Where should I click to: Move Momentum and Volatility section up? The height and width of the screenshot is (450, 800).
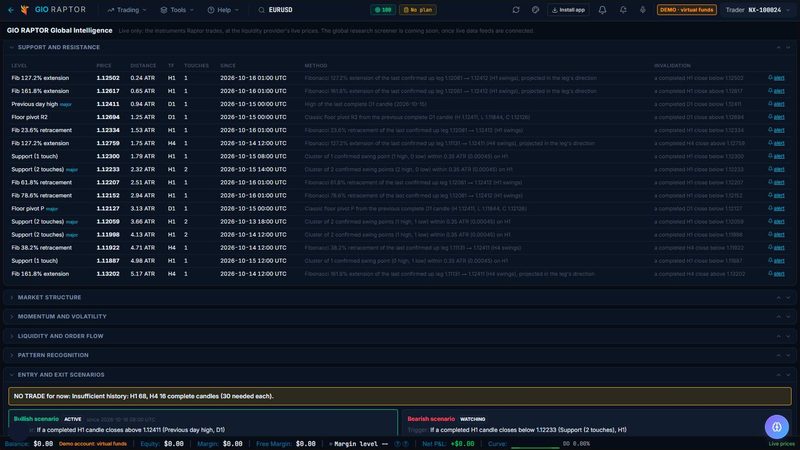tap(779, 317)
